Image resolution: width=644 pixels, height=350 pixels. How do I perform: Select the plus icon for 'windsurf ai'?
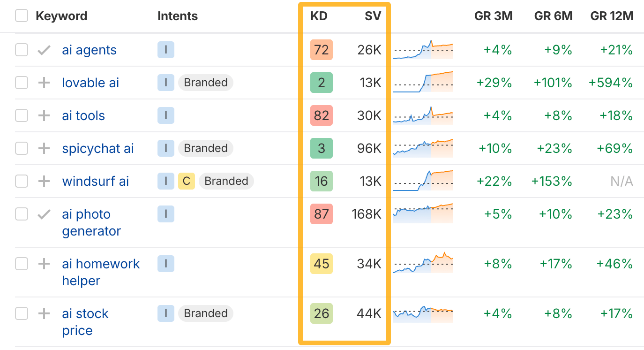(x=44, y=181)
